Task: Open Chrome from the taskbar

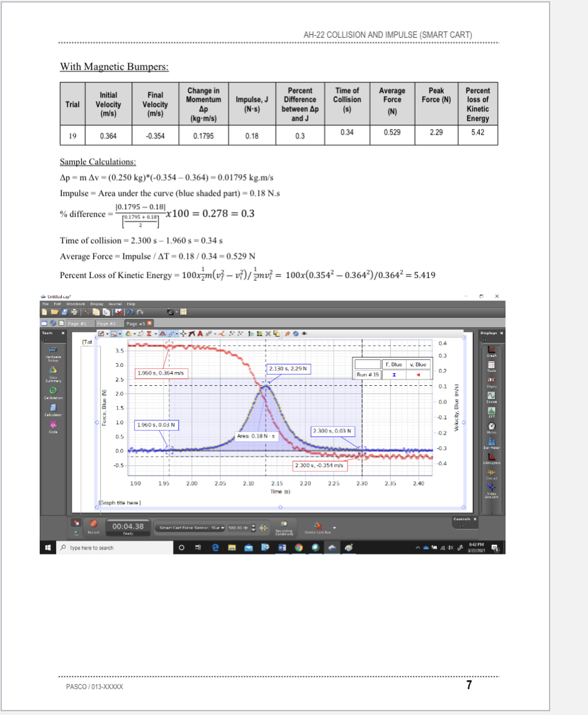Action: (299, 548)
